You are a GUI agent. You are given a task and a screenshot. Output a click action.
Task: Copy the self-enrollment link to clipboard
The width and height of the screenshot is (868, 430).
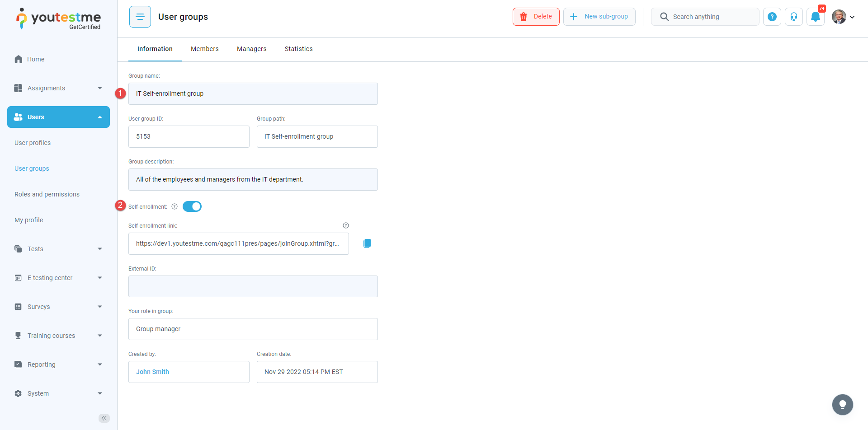(367, 243)
